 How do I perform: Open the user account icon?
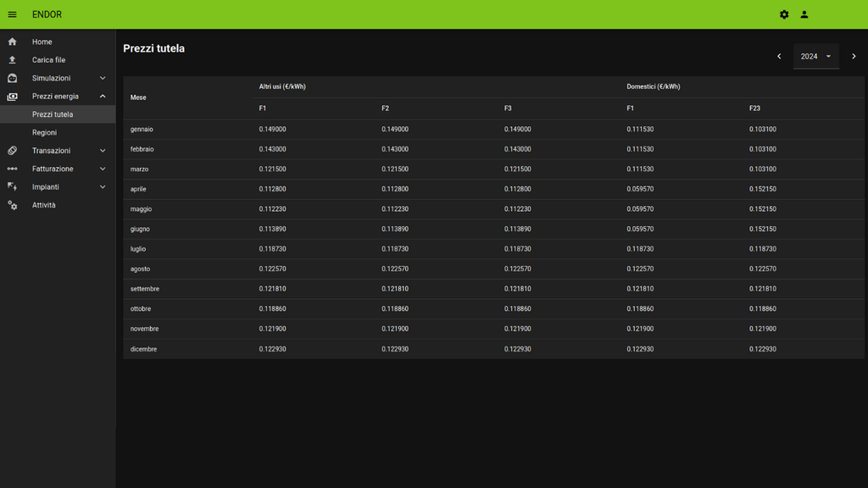point(804,14)
